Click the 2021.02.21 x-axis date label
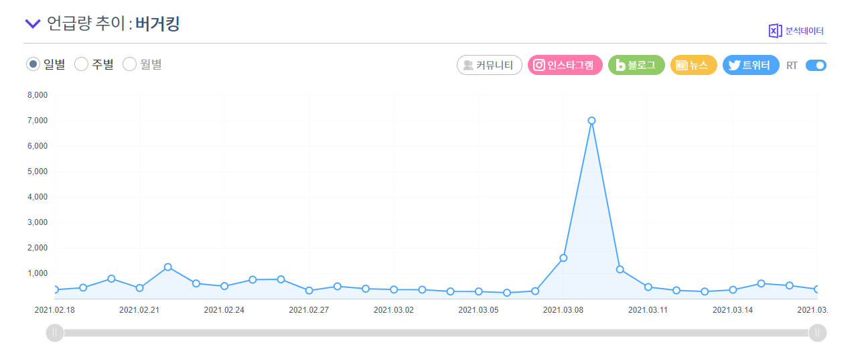868x355 pixels. click(139, 310)
